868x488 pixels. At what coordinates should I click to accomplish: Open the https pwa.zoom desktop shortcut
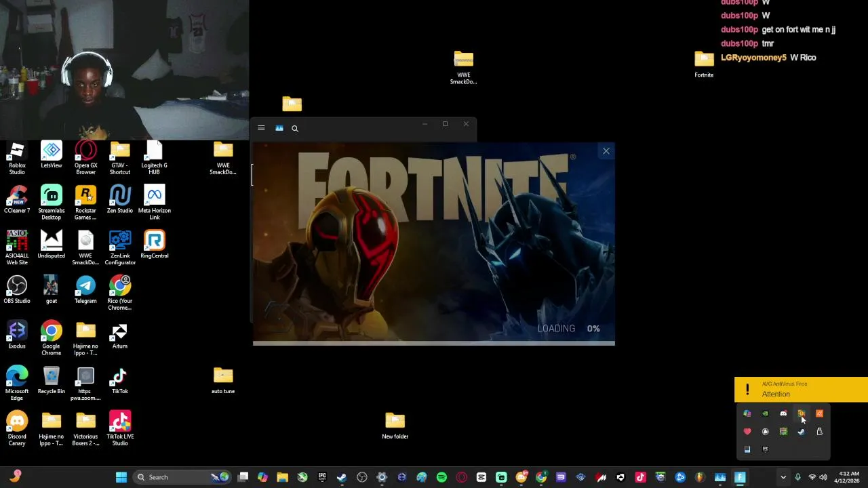click(85, 384)
